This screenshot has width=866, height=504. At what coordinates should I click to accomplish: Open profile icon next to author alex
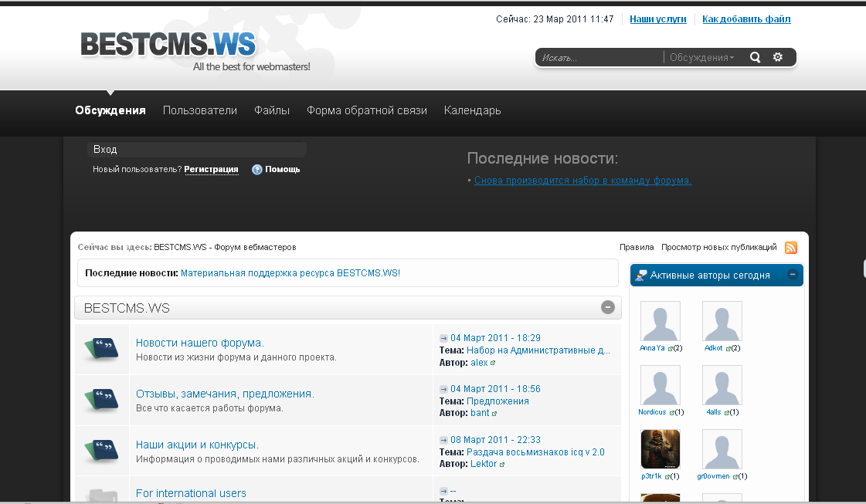(493, 363)
